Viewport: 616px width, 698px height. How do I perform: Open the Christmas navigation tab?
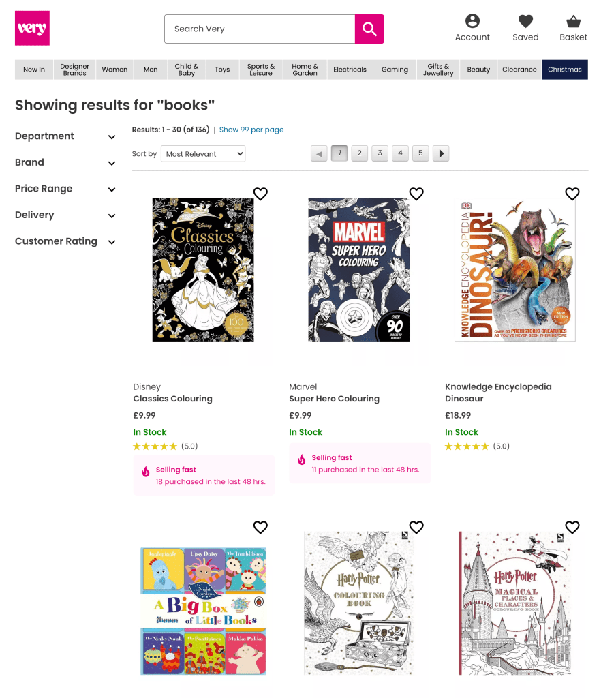[x=565, y=70]
